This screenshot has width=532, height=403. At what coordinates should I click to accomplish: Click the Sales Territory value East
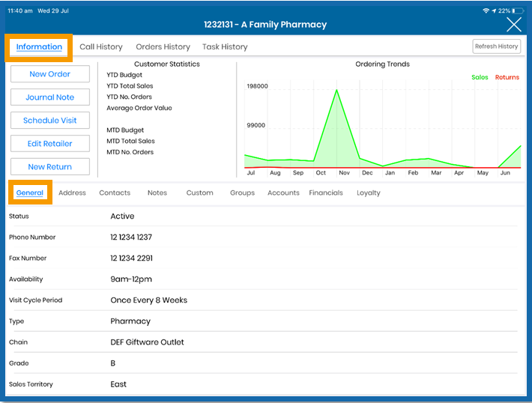pyautogui.click(x=118, y=384)
